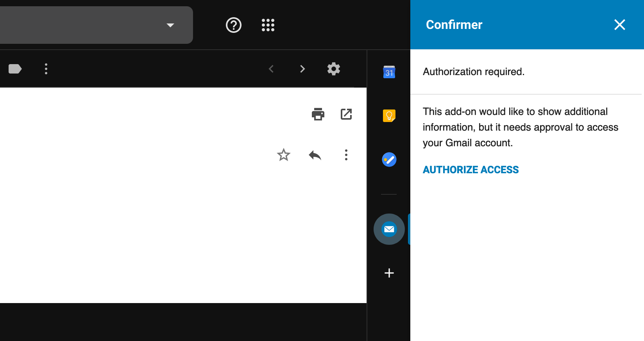Screen dimensions: 644x341
Task: Click the "Authorization required." text
Action: pyautogui.click(x=474, y=72)
